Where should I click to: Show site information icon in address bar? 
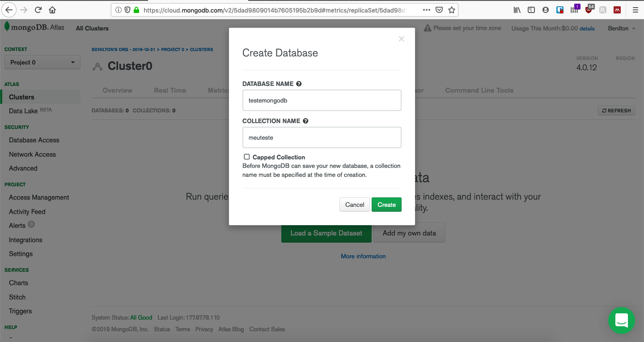119,9
